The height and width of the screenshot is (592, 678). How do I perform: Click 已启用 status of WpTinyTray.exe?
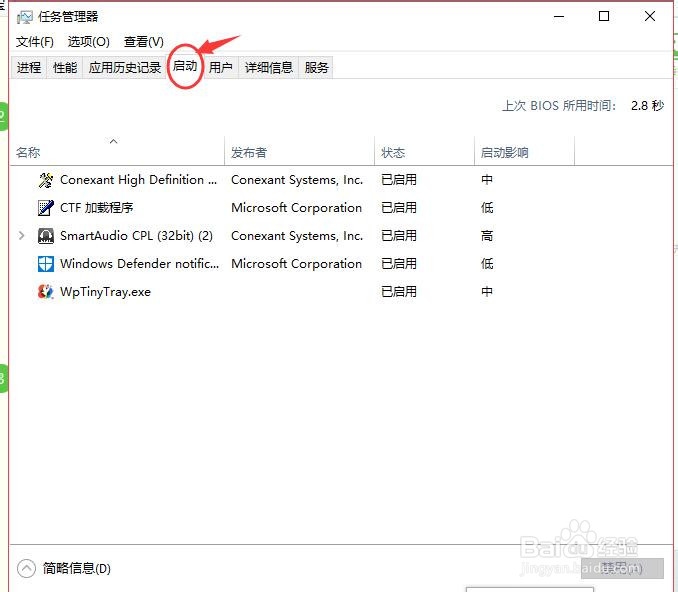399,292
